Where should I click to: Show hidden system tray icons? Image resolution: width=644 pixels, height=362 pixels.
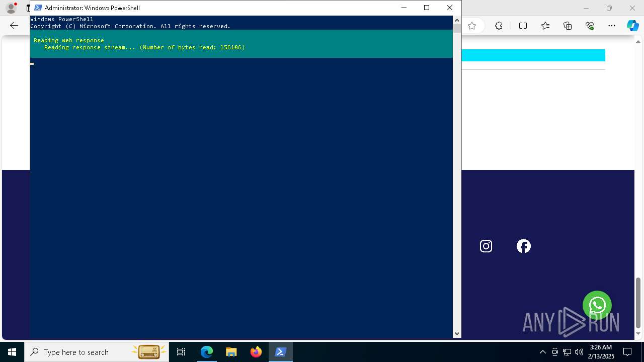point(542,352)
